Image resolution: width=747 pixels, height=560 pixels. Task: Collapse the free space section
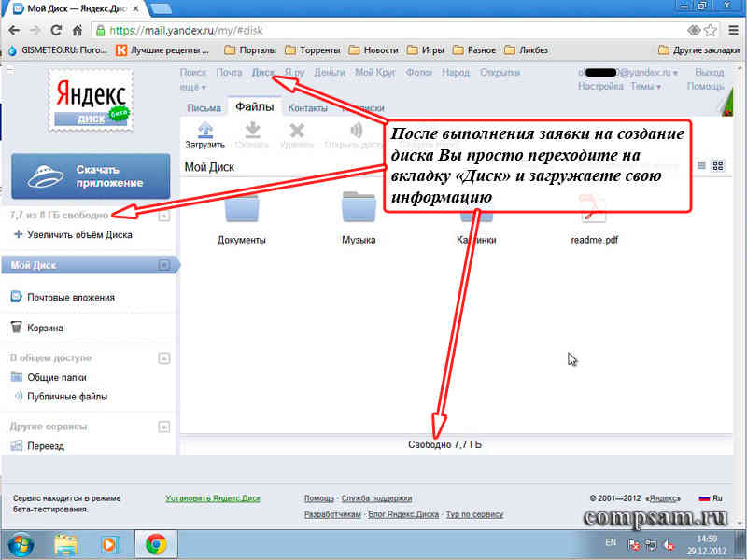(163, 216)
